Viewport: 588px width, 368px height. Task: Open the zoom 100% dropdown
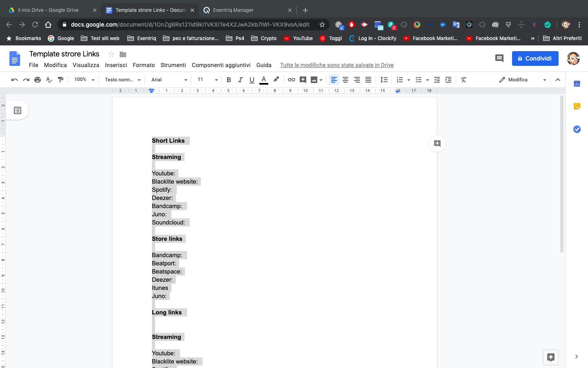tap(84, 80)
